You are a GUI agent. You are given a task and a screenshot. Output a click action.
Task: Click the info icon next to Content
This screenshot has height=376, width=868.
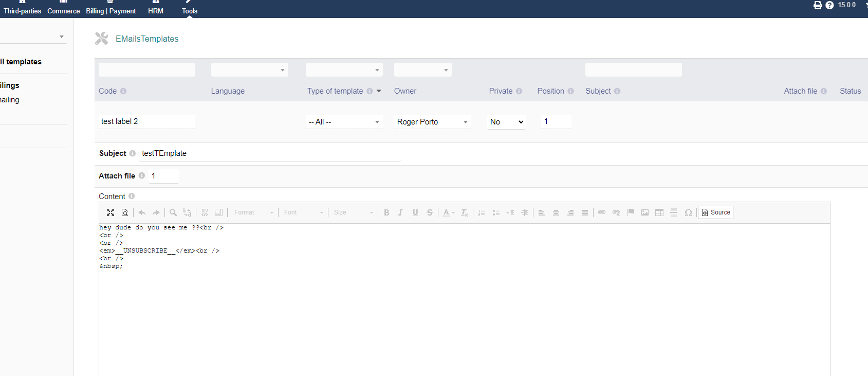(x=132, y=196)
